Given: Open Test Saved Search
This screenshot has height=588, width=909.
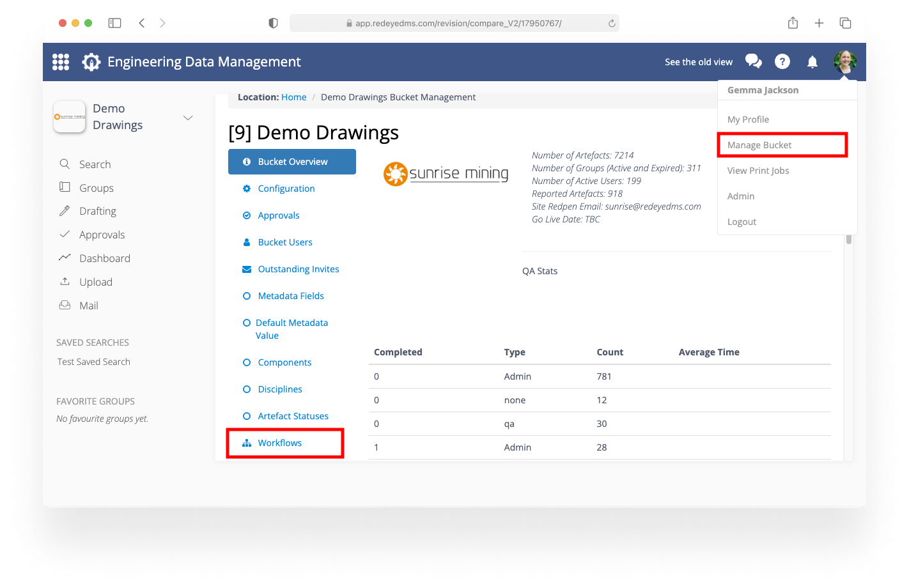Looking at the screenshot, I should 94,362.
